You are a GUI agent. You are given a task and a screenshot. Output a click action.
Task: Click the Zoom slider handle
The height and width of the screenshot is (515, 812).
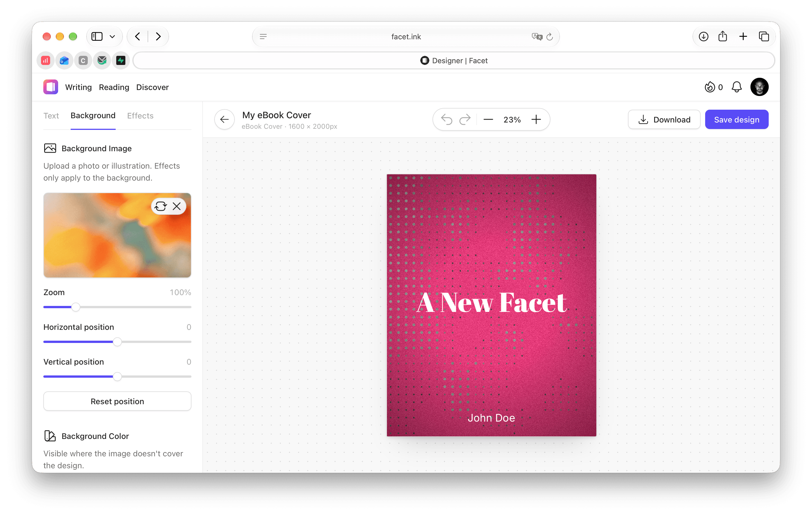76,307
